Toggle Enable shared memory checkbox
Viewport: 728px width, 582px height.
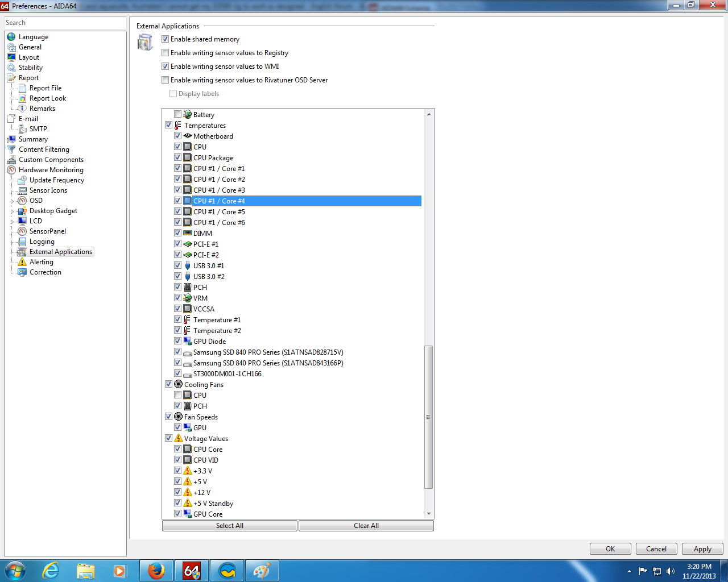tap(166, 39)
